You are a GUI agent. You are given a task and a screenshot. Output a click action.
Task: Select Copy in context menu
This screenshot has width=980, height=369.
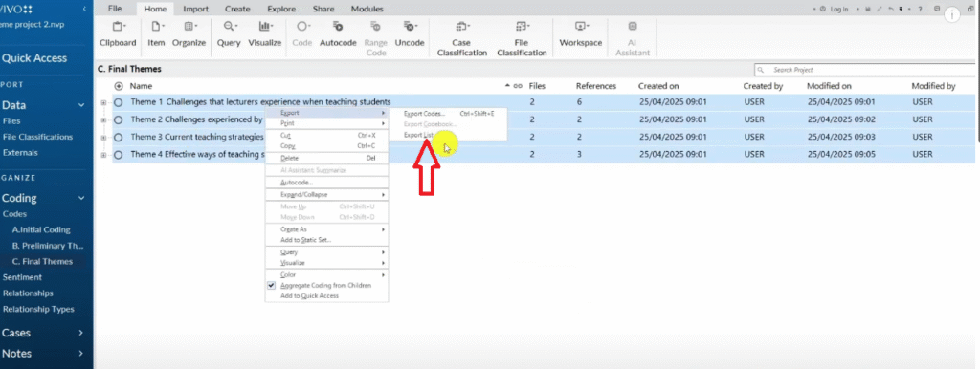tap(326, 145)
